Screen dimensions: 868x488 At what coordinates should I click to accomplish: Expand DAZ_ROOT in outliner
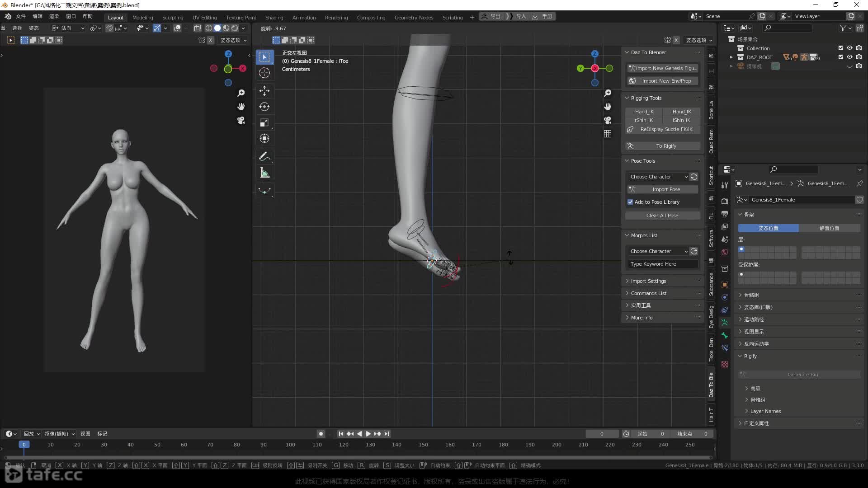pyautogui.click(x=731, y=57)
